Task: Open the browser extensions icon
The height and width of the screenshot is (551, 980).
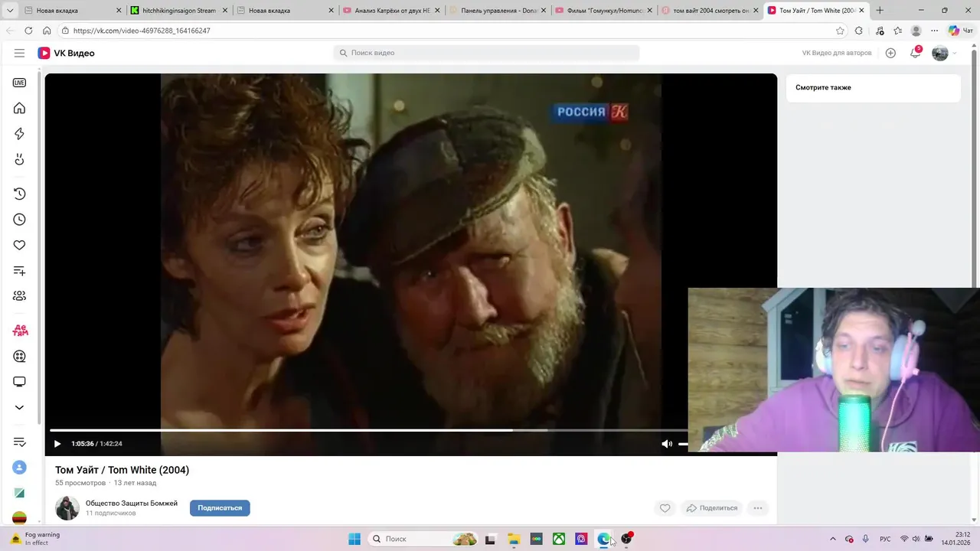Action: coord(859,31)
